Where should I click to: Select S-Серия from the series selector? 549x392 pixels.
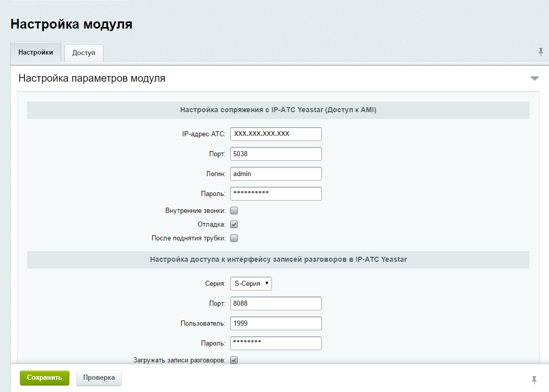pos(251,283)
